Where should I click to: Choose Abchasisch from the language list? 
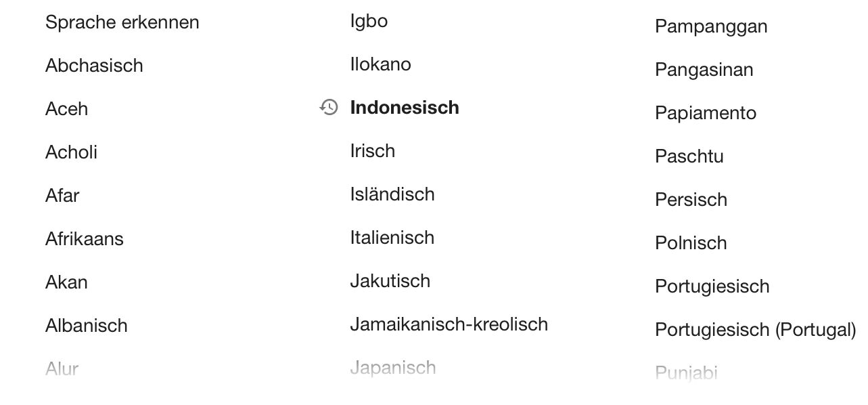pyautogui.click(x=94, y=66)
